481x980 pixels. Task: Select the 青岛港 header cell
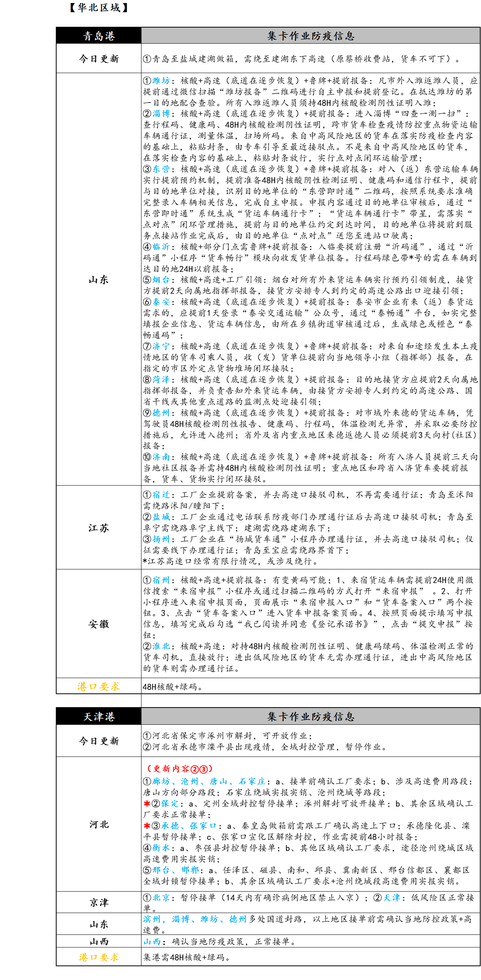click(99, 36)
